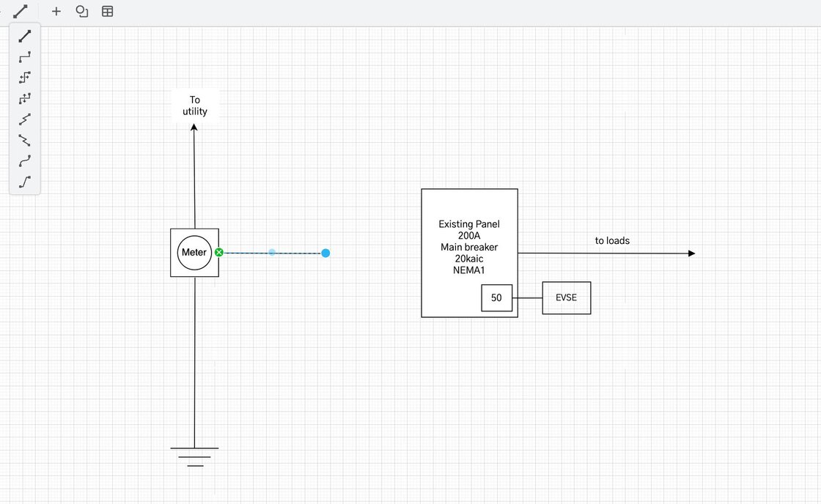Pick the upward zigzag isometric connector
Image resolution: width=821 pixels, height=504 pixels.
25,119
